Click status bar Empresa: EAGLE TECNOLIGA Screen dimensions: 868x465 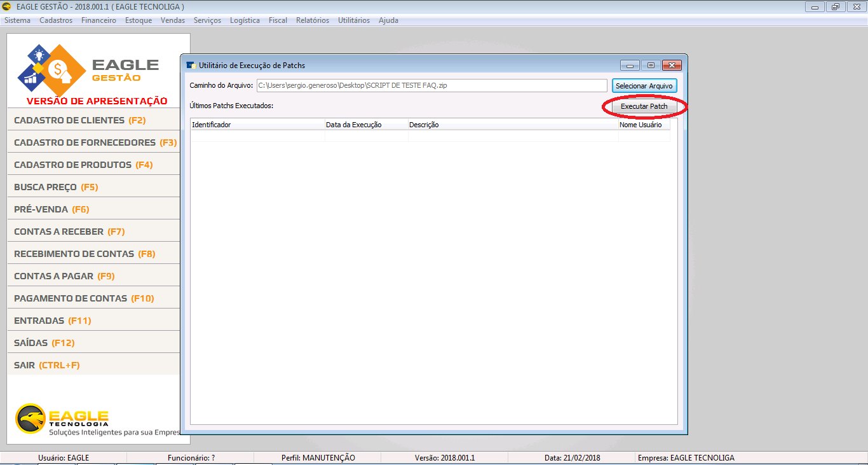click(686, 457)
